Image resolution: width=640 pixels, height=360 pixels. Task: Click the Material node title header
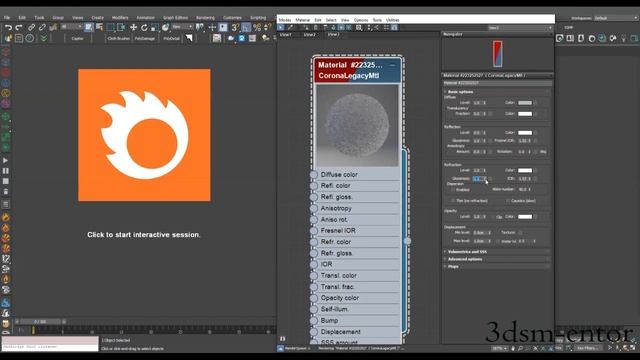coord(358,70)
